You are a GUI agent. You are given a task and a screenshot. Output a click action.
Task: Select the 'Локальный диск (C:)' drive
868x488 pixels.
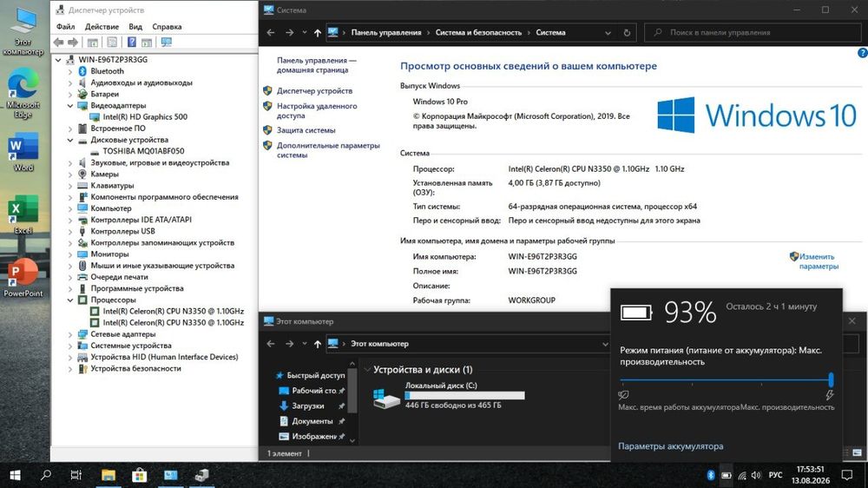[x=449, y=395]
